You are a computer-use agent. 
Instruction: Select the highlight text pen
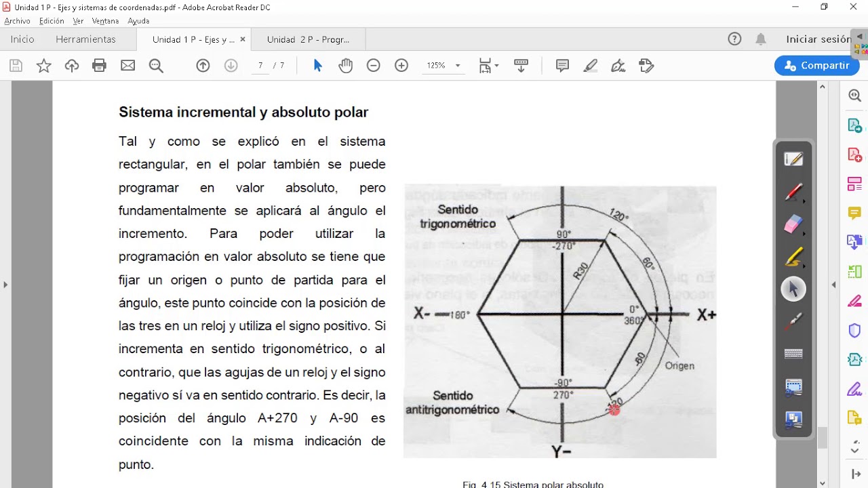point(591,66)
